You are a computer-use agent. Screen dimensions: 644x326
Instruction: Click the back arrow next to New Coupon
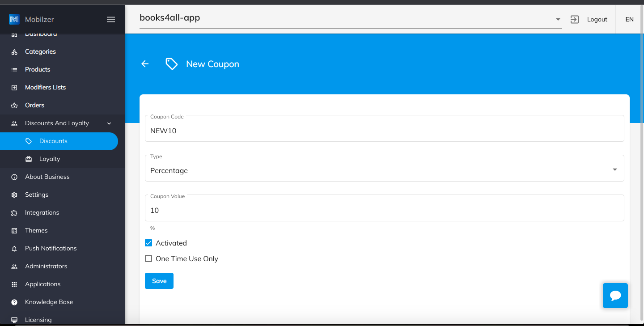(x=145, y=64)
